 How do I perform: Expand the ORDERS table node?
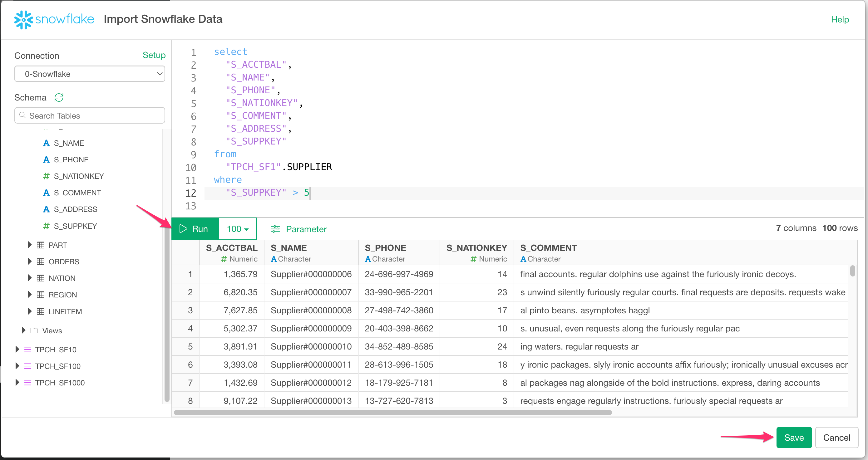coord(29,261)
